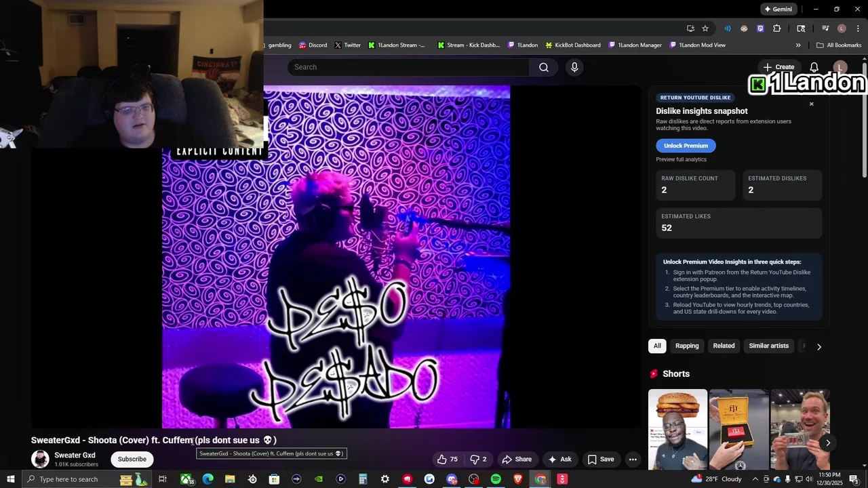Open the YouTube Create menu
The image size is (868, 488).
click(x=778, y=67)
